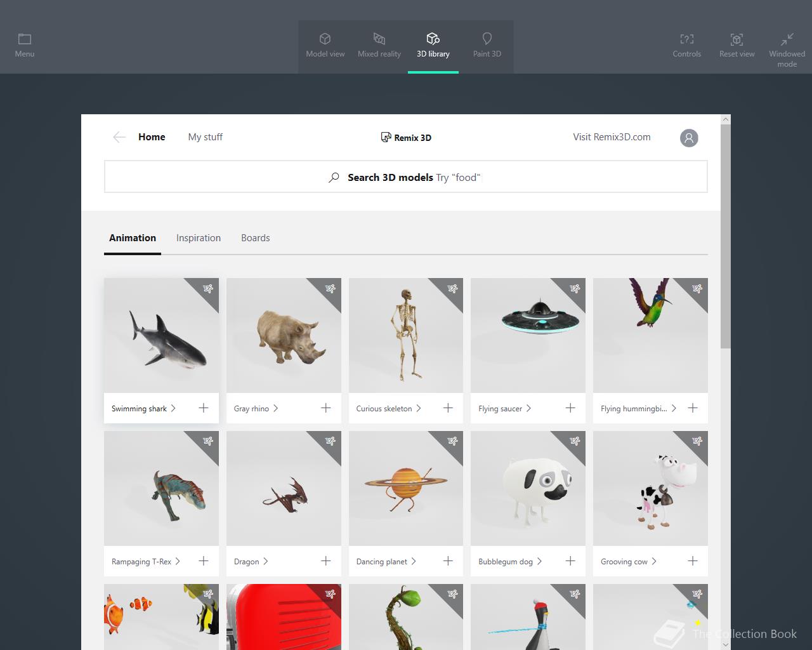Add Dancing planet with plus icon

(448, 561)
